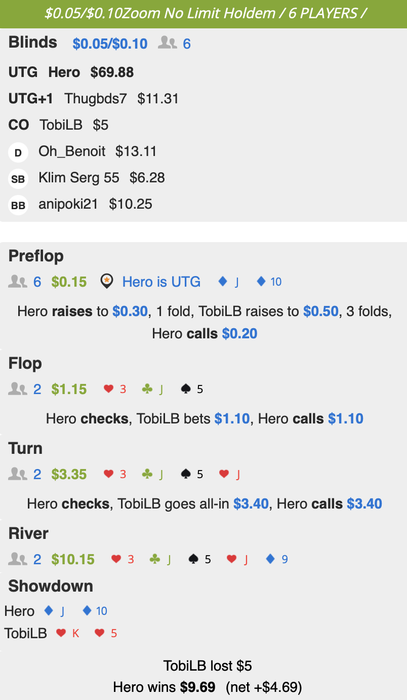This screenshot has width=407, height=700.
Task: Click the SB small blind badge
Action: pos(18,179)
